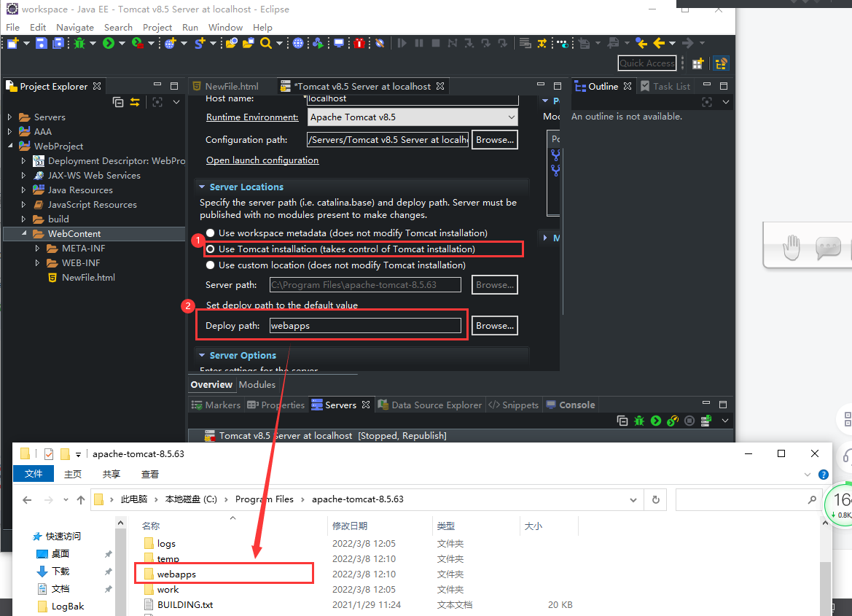This screenshot has width=852, height=616.
Task: Click the Runtime Environment link
Action: tap(252, 117)
